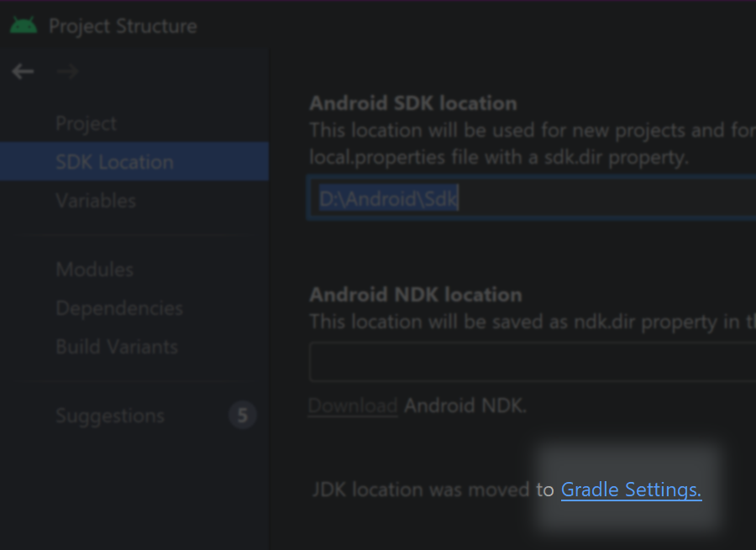Open the Suggestions section
The image size is (756, 550).
(x=110, y=416)
